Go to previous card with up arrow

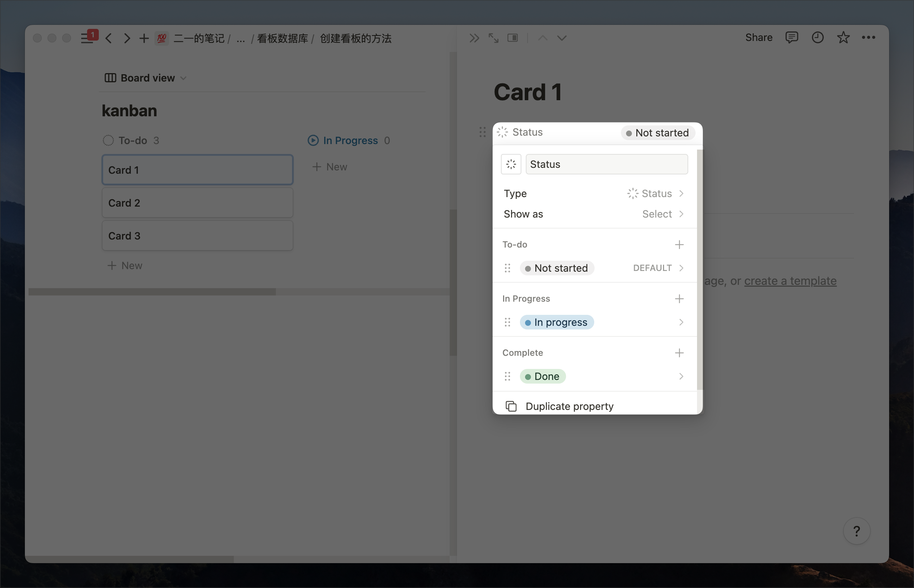click(543, 38)
